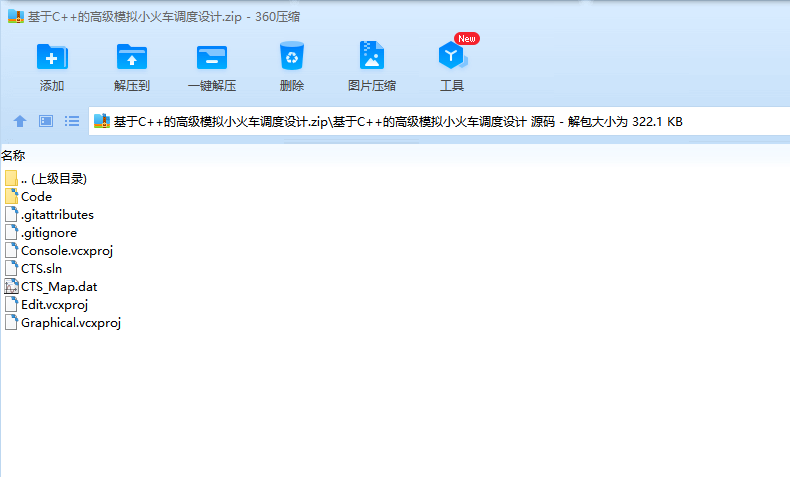The image size is (790, 477).
Task: Click the .gitattributes file icon
Action: click(11, 214)
